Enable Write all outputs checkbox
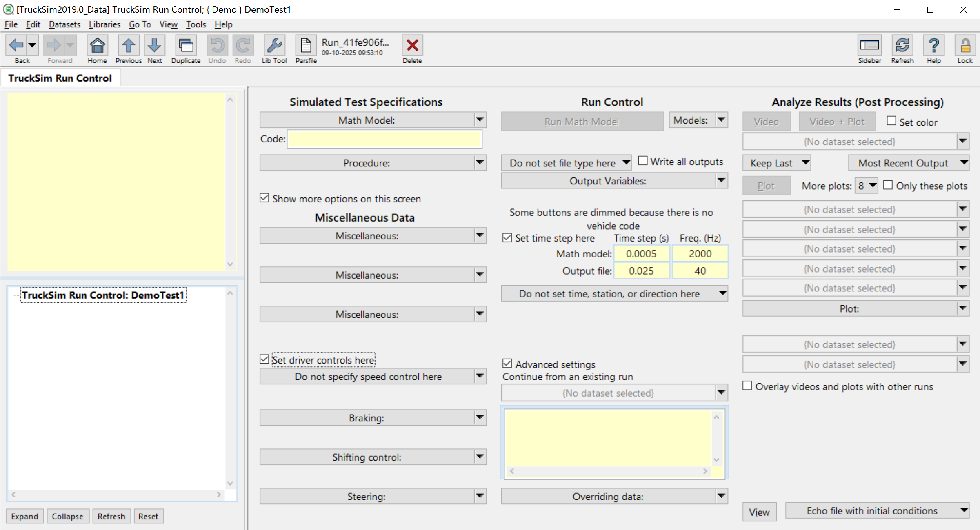 tap(643, 161)
